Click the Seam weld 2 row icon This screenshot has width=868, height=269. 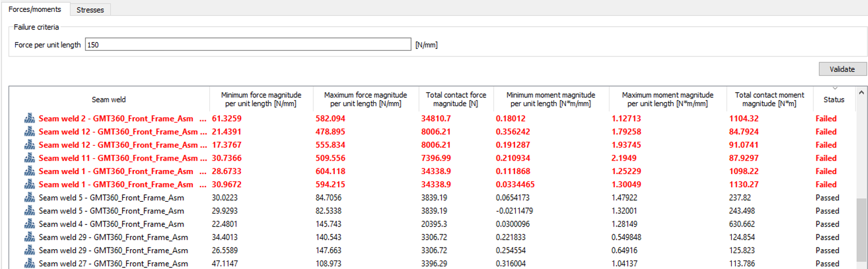coord(29,119)
